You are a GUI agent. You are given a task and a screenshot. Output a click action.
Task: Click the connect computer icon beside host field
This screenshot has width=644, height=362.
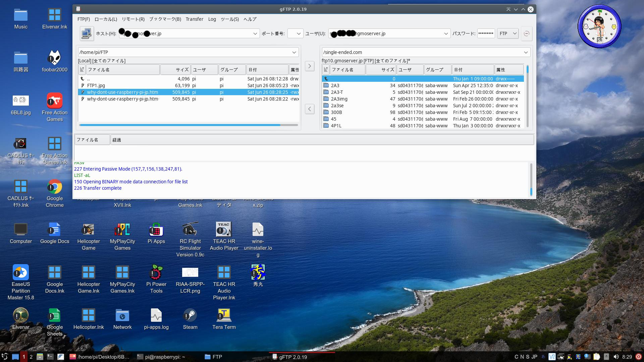[87, 34]
